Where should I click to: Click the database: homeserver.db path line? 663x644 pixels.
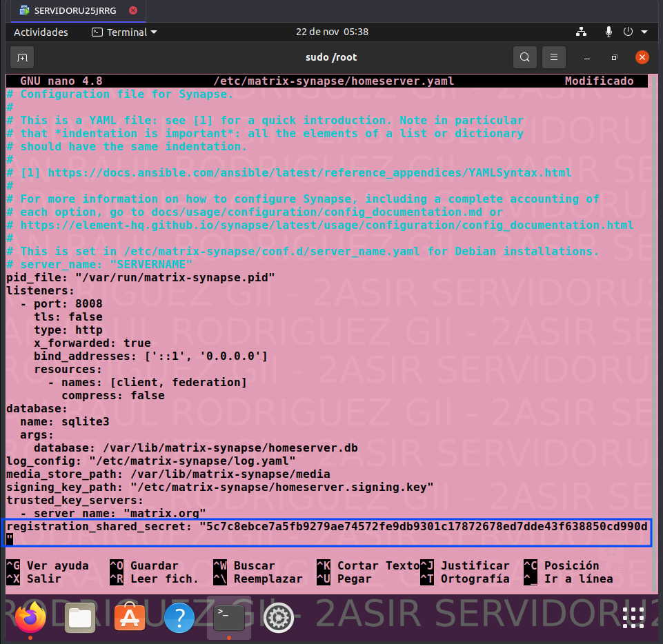(196, 448)
